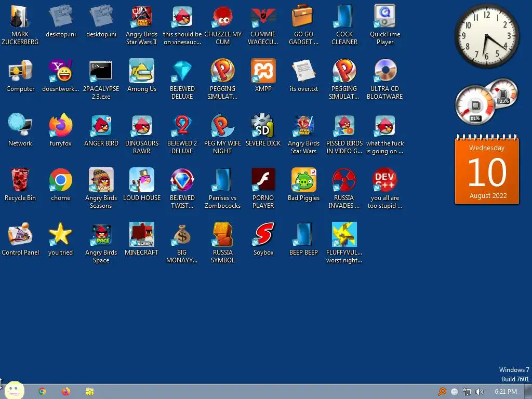Select the GO GO GADGET briefcase icon
The height and width of the screenshot is (399, 532).
[x=303, y=24]
